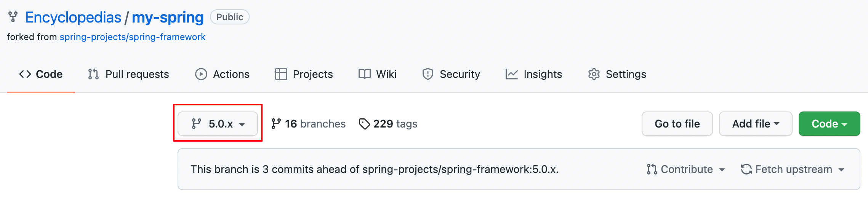Open the Fetch upstream dropdown
868x197 pixels.
[x=793, y=169]
